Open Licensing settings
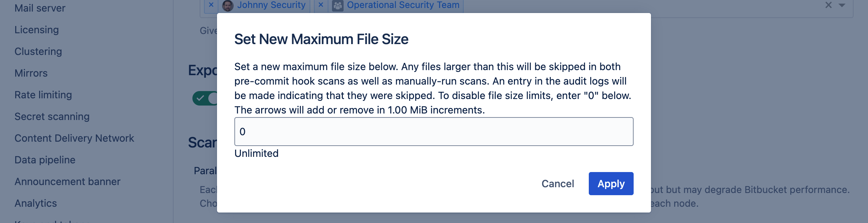Viewport: 868px width, 223px height. point(37,30)
